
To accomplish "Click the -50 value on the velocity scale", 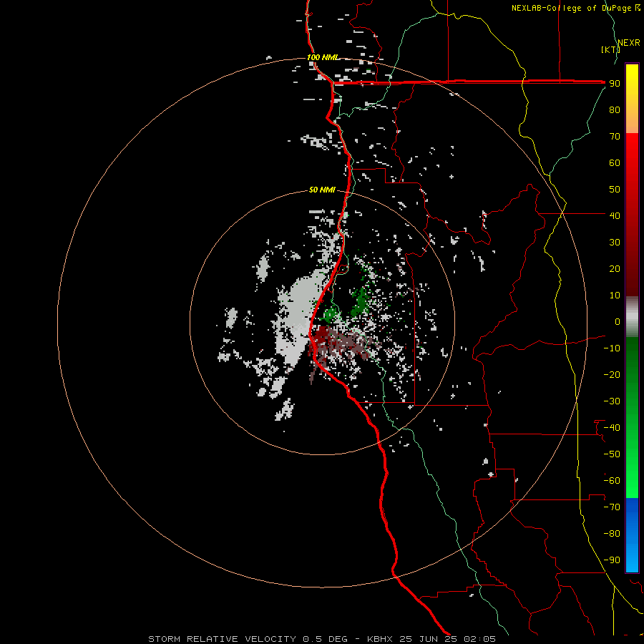I will point(612,454).
